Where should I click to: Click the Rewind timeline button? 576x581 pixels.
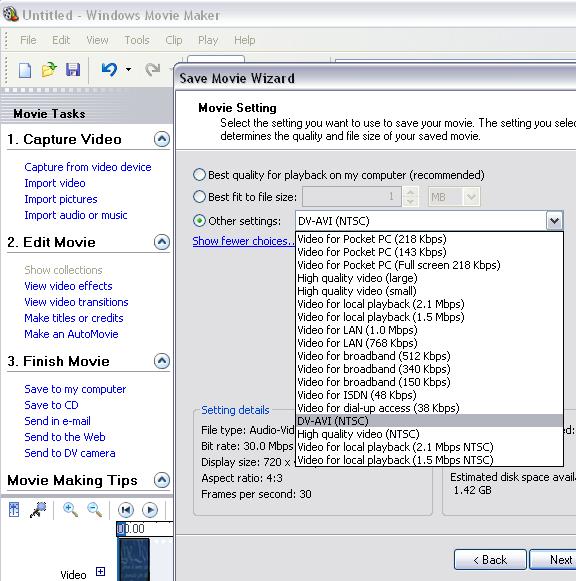click(x=126, y=510)
